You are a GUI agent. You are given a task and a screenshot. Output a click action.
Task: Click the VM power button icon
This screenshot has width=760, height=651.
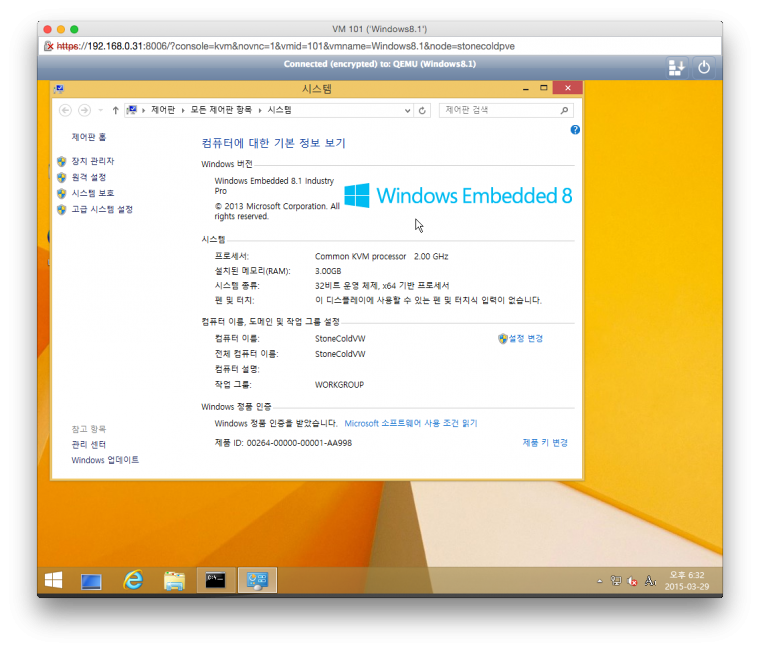click(704, 67)
